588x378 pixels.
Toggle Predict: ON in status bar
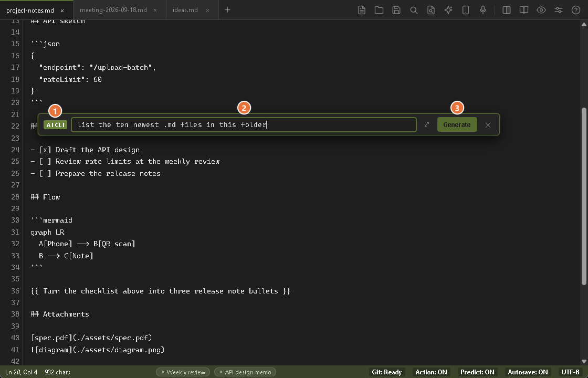pyautogui.click(x=477, y=372)
